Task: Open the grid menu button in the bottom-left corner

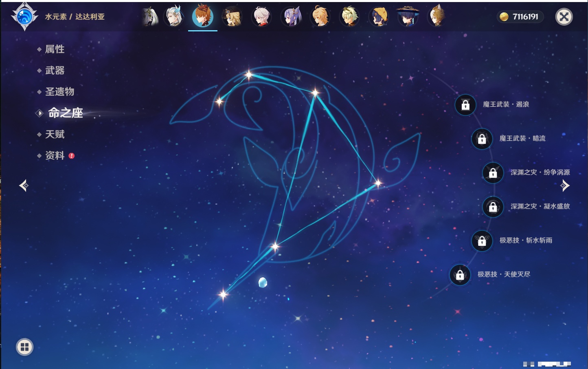Action: 24,347
